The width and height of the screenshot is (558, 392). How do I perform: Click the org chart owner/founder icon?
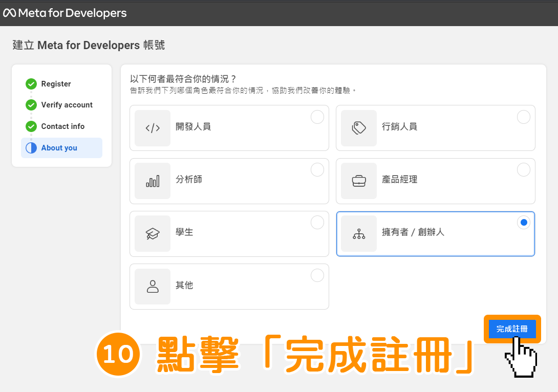pyautogui.click(x=359, y=234)
